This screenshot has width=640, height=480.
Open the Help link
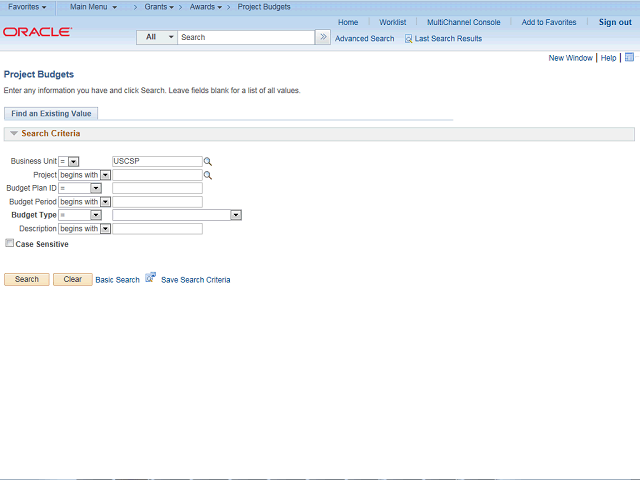click(608, 58)
